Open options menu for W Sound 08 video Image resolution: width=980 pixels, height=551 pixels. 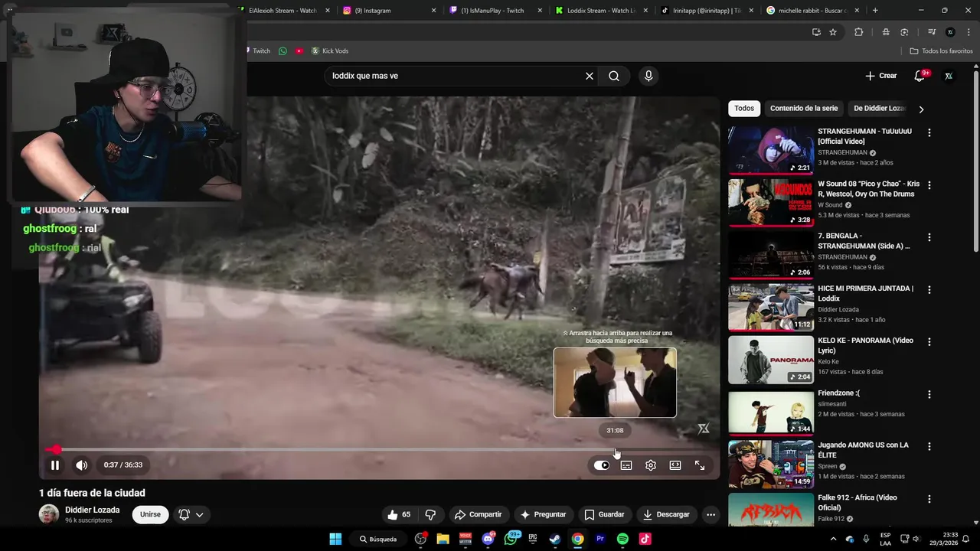[929, 185]
